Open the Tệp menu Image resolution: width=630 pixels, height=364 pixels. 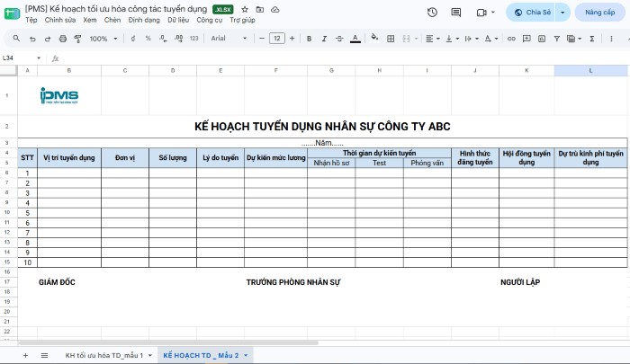[31, 20]
